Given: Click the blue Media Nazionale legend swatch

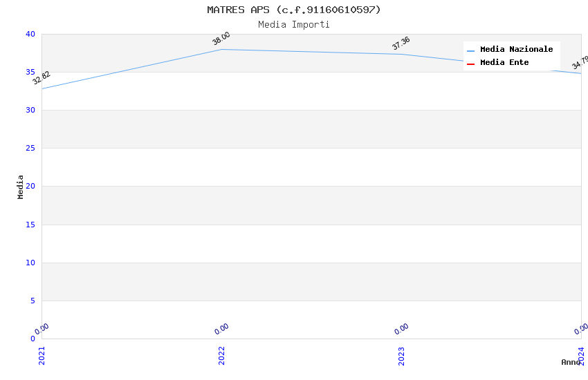Looking at the screenshot, I should pyautogui.click(x=470, y=50).
